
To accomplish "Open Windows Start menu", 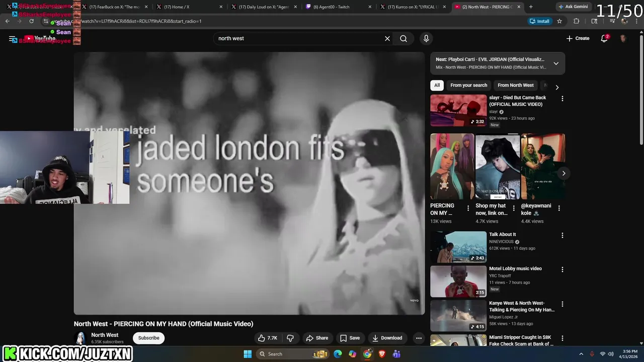I will [x=248, y=354].
